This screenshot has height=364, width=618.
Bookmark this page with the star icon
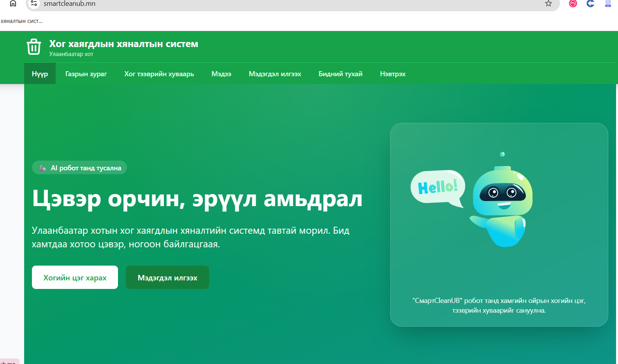point(548,3)
